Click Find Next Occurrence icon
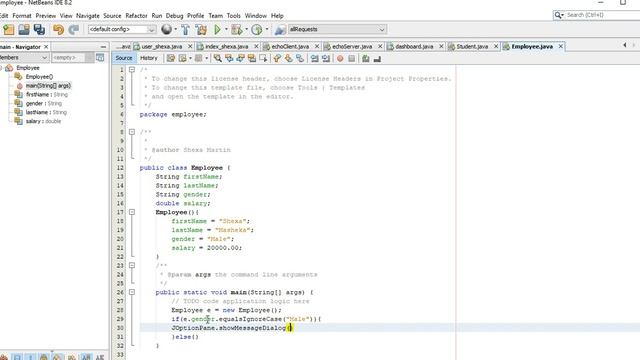This screenshot has width=640, height=360. tap(240, 58)
